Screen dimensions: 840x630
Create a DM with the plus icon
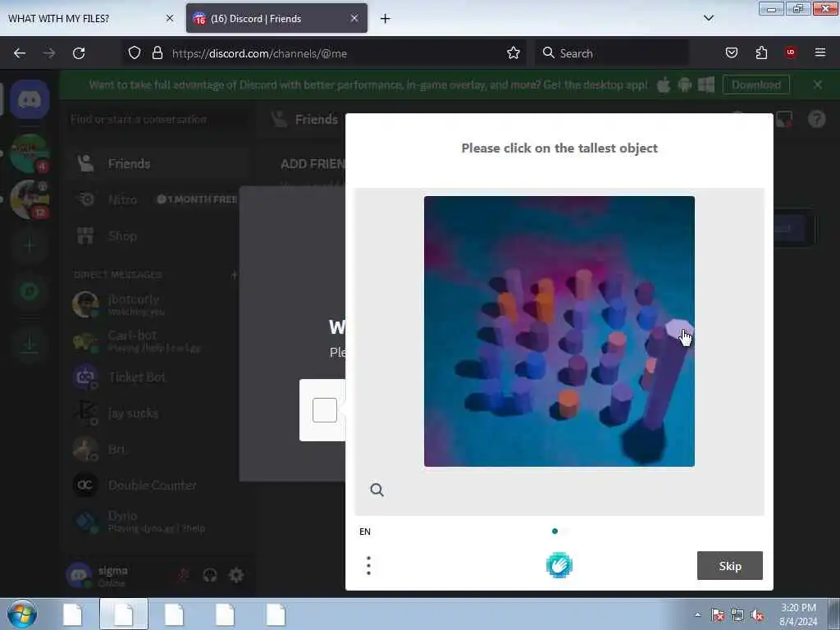click(234, 275)
